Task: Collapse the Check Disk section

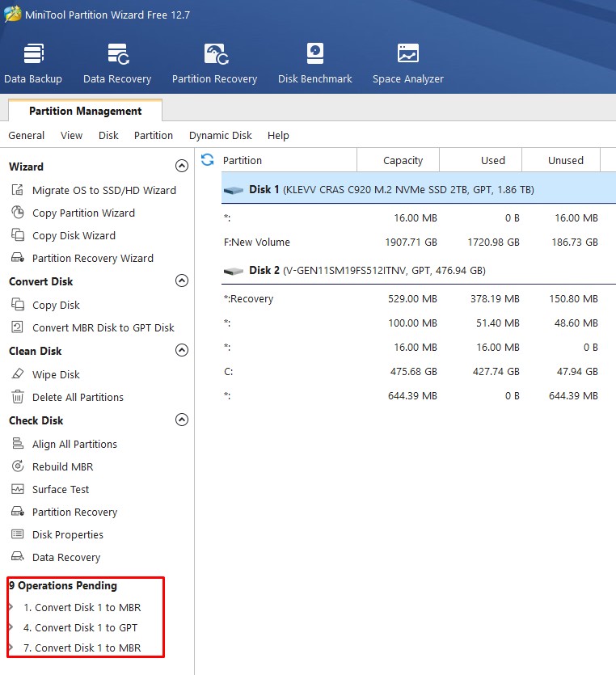Action: pyautogui.click(x=182, y=420)
